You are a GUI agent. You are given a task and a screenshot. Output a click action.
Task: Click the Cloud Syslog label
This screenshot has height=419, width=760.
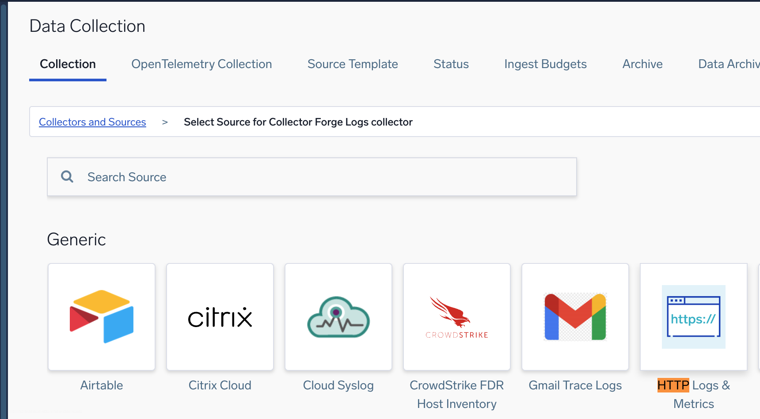(338, 386)
